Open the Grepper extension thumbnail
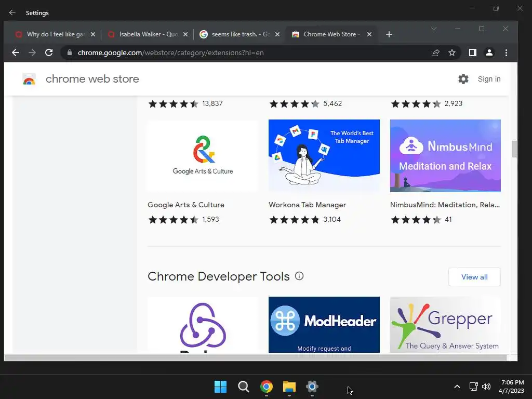Viewport: 532px width, 399px height. [445, 325]
